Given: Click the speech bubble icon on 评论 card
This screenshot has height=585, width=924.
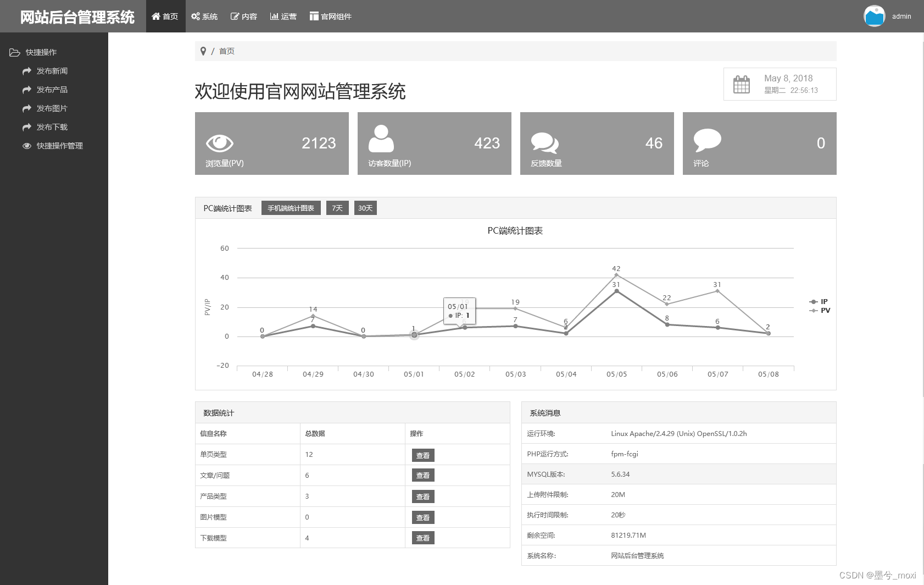Looking at the screenshot, I should tap(708, 140).
